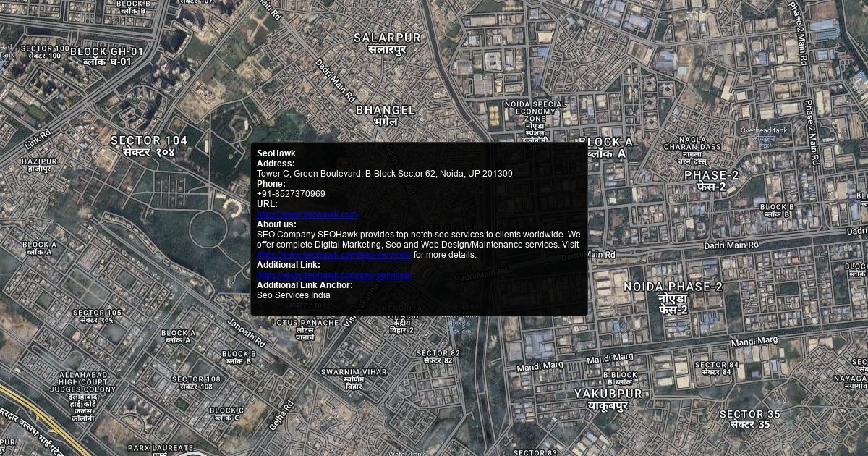This screenshot has height=456, width=868.
Task: Click the Tower C Green Boulevard address text
Action: point(384,174)
